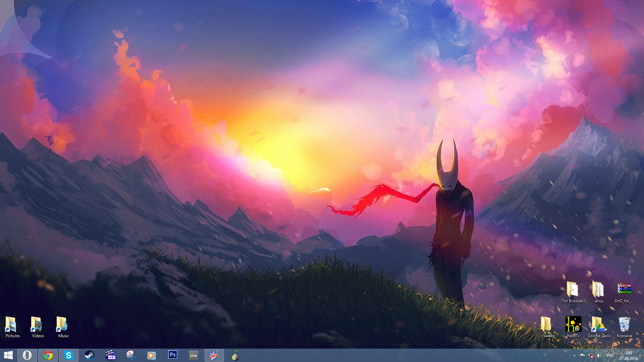This screenshot has width=644, height=362.
Task: Open the Snipping Tool scissors icon
Action: 131,355
